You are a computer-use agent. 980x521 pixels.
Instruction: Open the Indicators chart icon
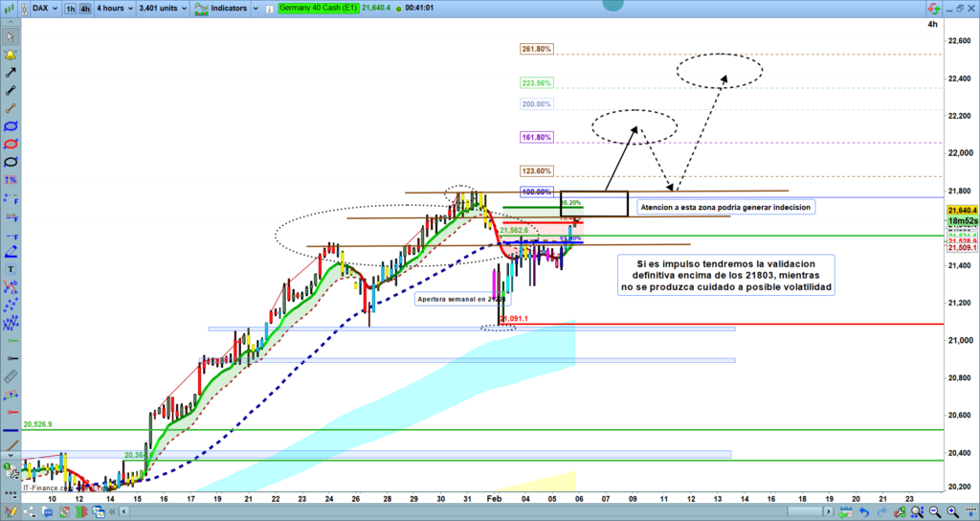(x=202, y=8)
